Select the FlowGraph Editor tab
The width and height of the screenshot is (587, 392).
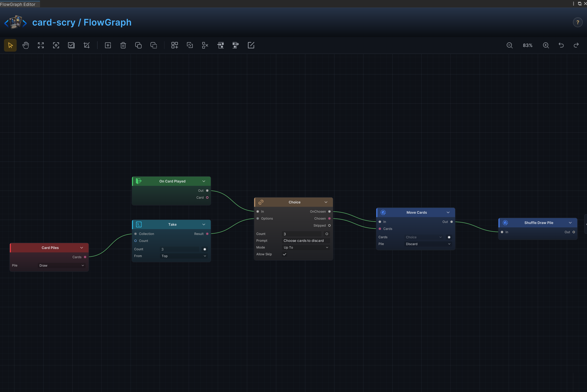click(x=19, y=4)
